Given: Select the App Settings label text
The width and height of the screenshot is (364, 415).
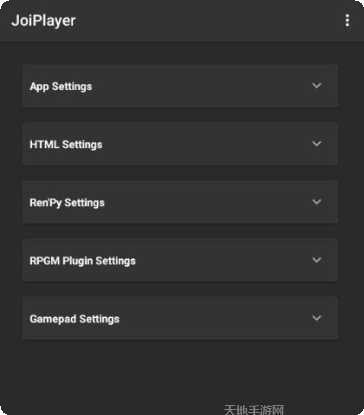Looking at the screenshot, I should click(x=61, y=87).
